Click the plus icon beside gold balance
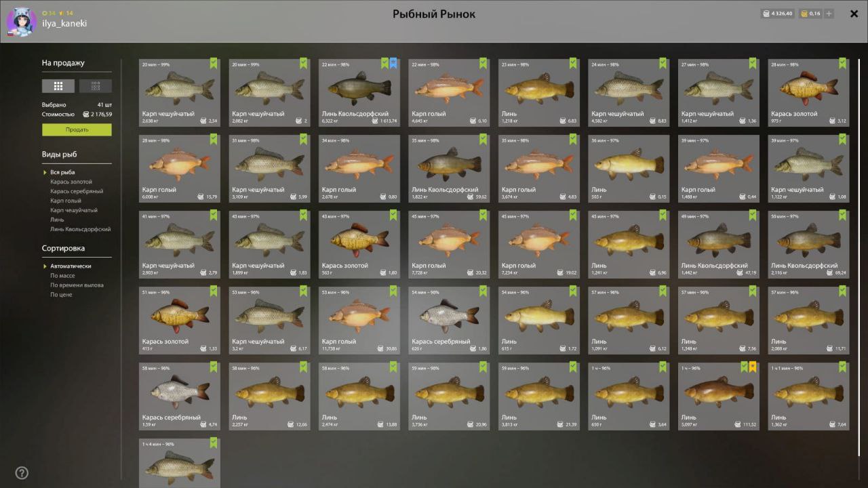This screenshot has width=868, height=488. pos(829,14)
